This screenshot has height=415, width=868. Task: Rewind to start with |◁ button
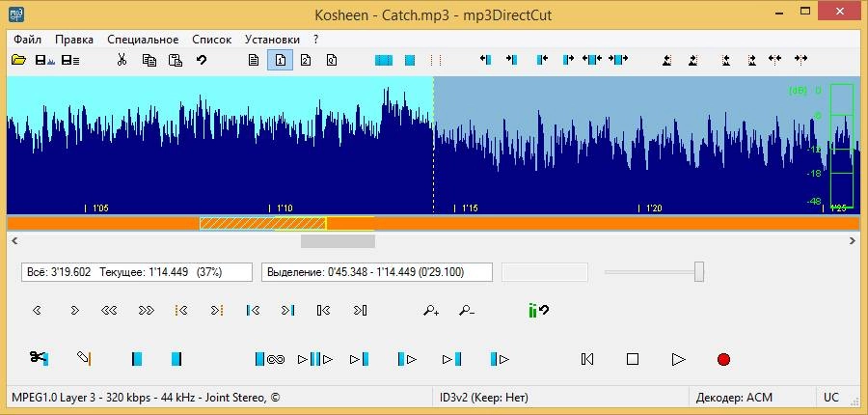[x=586, y=359]
